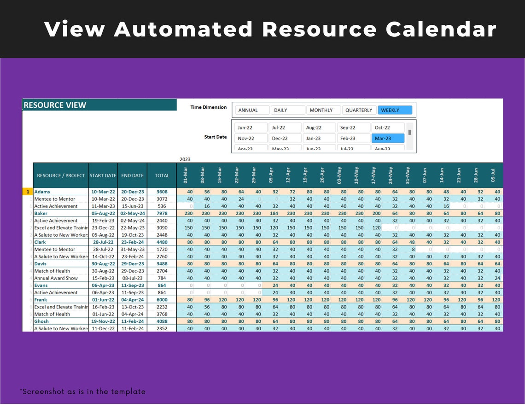
Task: Select the total cell showing 3072
Action: coord(162,199)
